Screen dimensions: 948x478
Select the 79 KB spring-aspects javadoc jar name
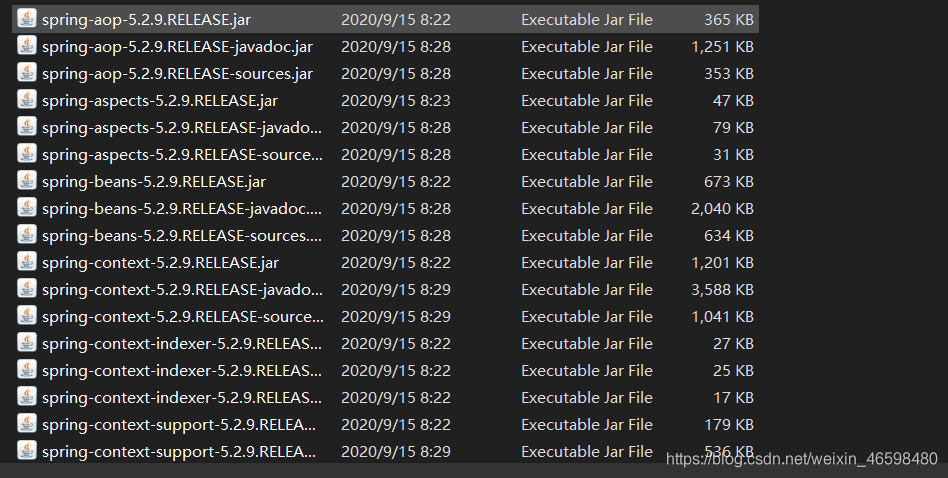pyautogui.click(x=182, y=128)
